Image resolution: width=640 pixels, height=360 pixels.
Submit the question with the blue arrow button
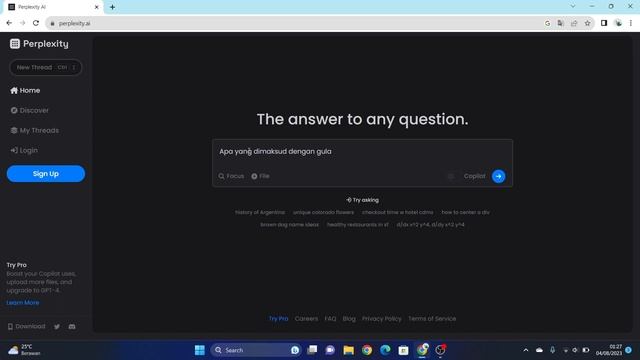pyautogui.click(x=498, y=176)
